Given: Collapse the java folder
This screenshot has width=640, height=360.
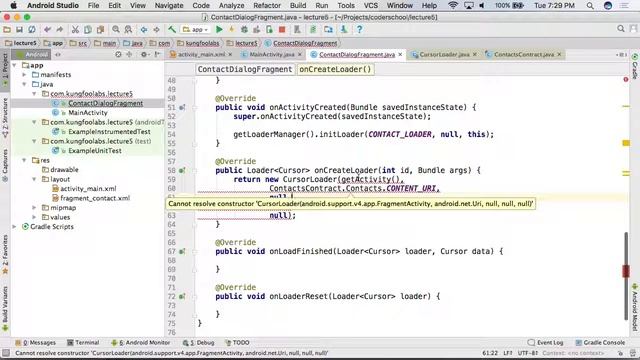Looking at the screenshot, I should [x=24, y=84].
